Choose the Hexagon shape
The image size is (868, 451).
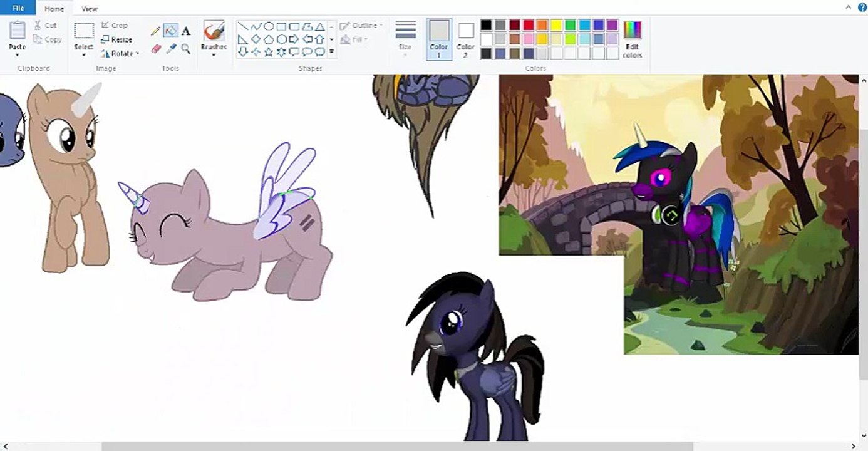click(281, 39)
